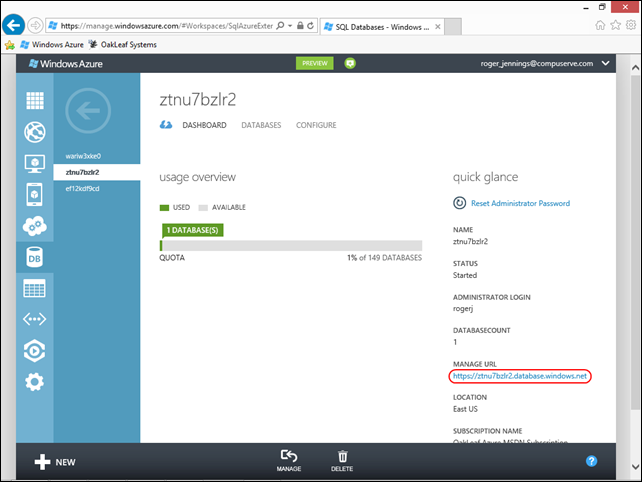The image size is (642, 482).
Task: Click the browser back arrow button
Action: tap(13, 25)
